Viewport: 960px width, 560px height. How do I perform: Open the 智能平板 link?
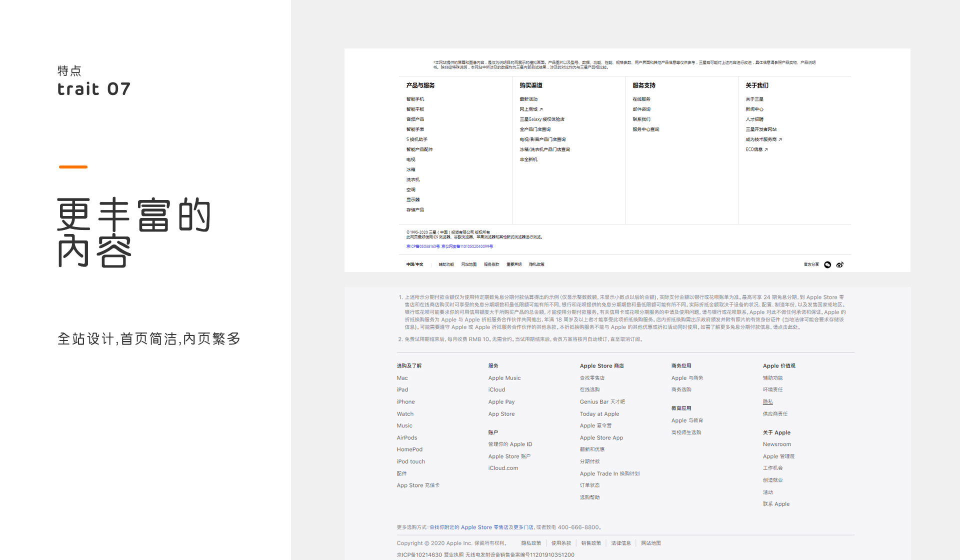click(415, 109)
